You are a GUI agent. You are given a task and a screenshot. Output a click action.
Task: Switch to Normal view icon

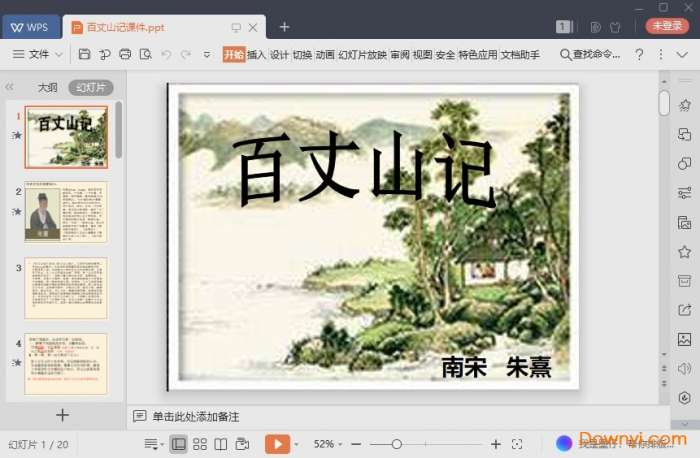click(x=178, y=444)
